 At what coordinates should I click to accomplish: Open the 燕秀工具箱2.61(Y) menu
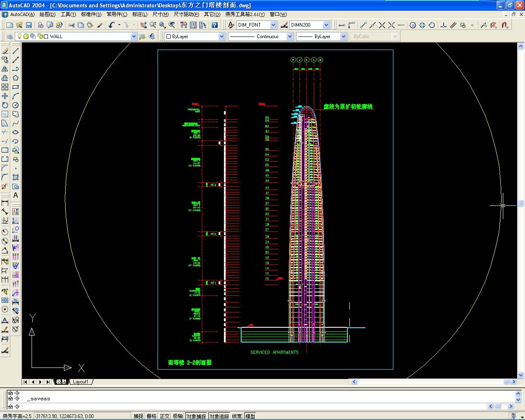tap(245, 14)
